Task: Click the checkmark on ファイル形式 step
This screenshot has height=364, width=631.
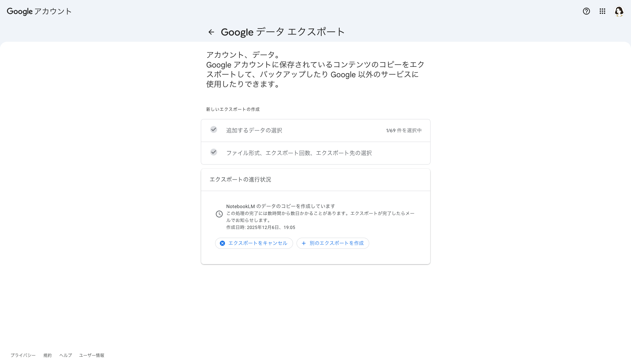Action: pos(213,152)
